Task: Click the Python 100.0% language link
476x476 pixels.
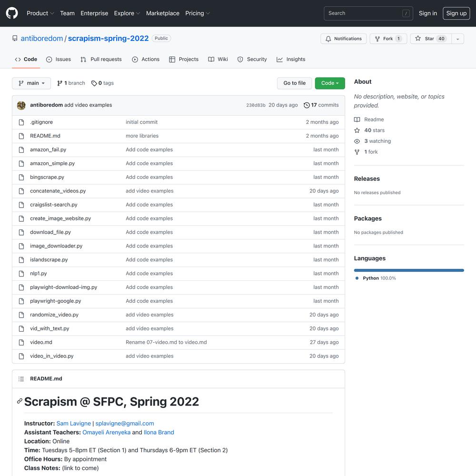Action: click(376, 278)
